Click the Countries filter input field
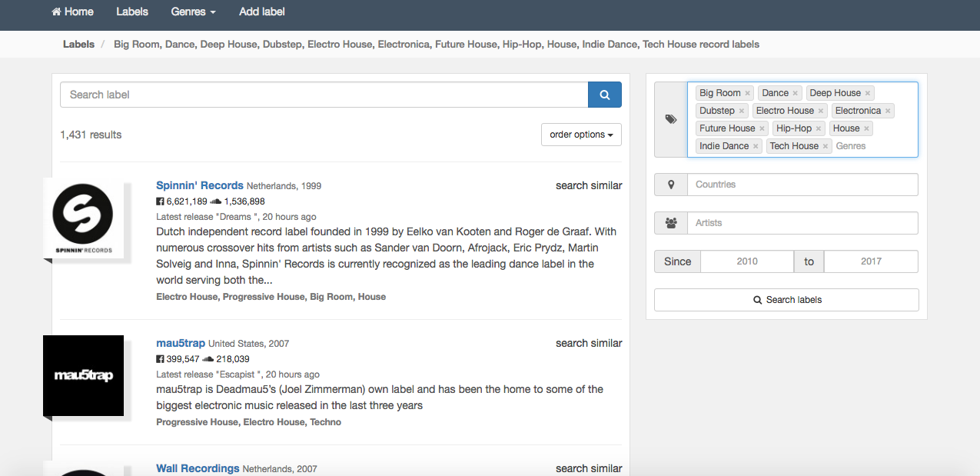 coord(802,185)
